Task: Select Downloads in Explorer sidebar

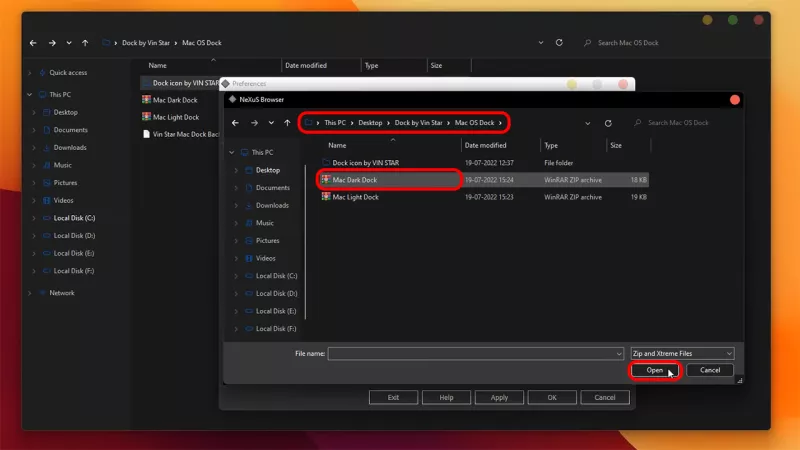Action: click(x=70, y=147)
